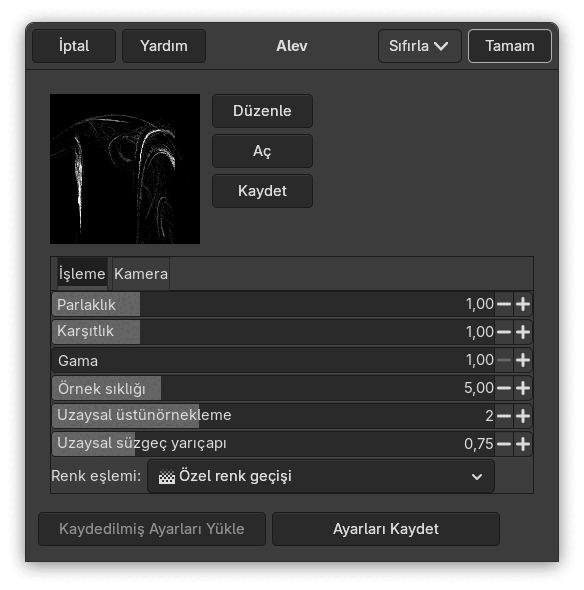Image resolution: width=584 pixels, height=590 pixels.
Task: Expand the Renk eşlemi combo box
Action: pos(321,476)
